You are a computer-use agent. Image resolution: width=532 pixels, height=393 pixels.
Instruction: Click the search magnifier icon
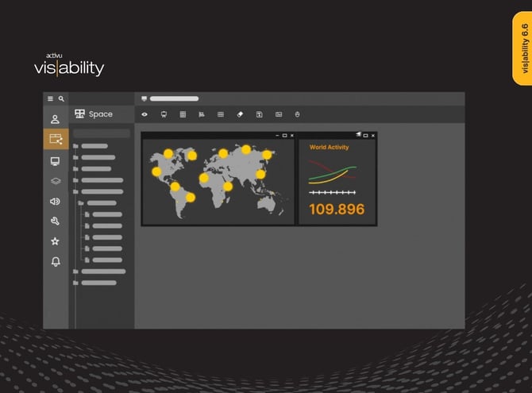(61, 98)
